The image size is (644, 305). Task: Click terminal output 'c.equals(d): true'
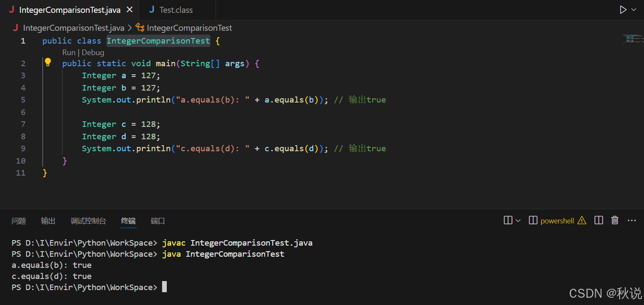(x=52, y=276)
